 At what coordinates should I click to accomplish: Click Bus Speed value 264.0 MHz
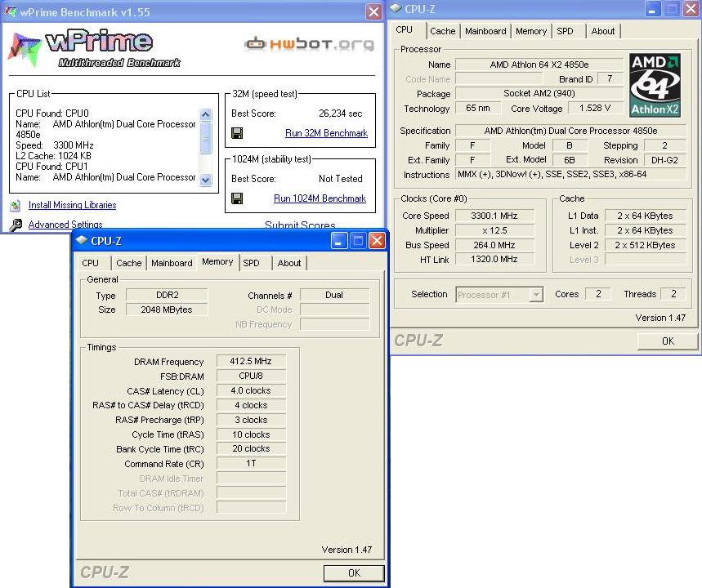point(494,245)
